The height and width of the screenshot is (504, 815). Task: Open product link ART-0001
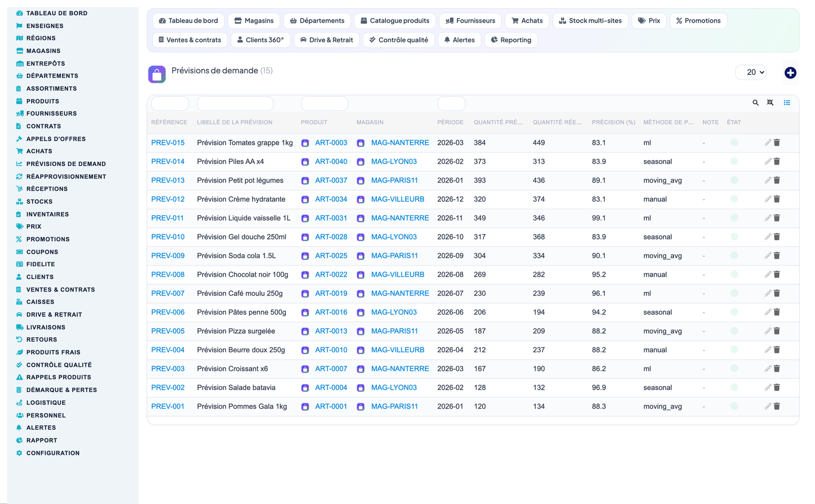tap(331, 406)
